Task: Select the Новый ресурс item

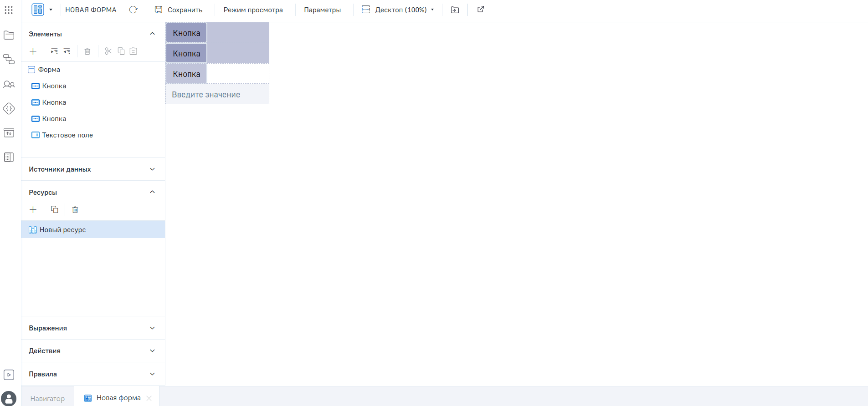Action: 93,229
